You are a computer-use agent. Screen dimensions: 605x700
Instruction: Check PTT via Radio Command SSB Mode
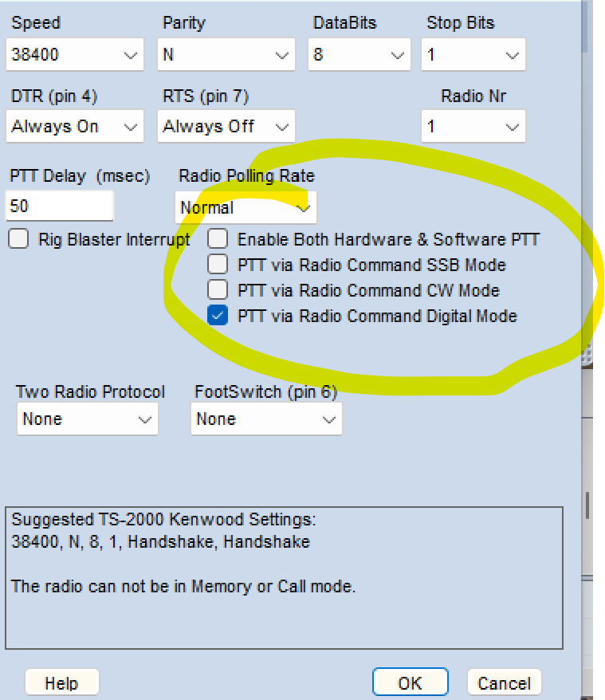218,264
